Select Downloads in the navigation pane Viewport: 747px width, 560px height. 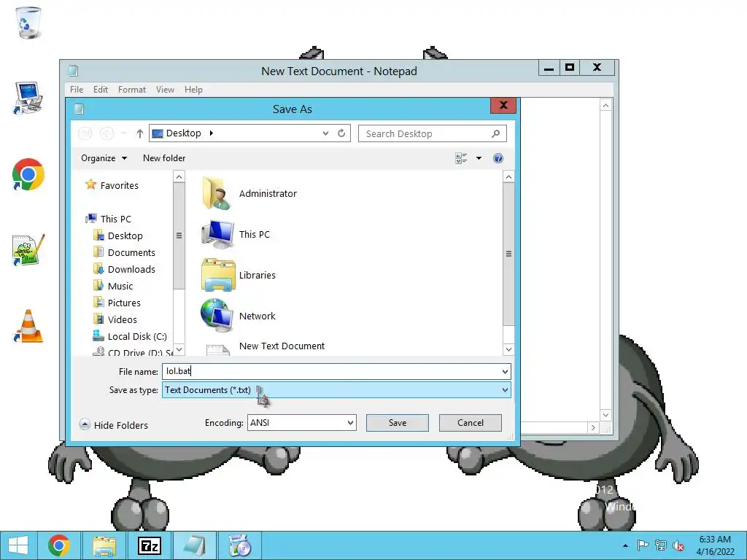(124, 269)
